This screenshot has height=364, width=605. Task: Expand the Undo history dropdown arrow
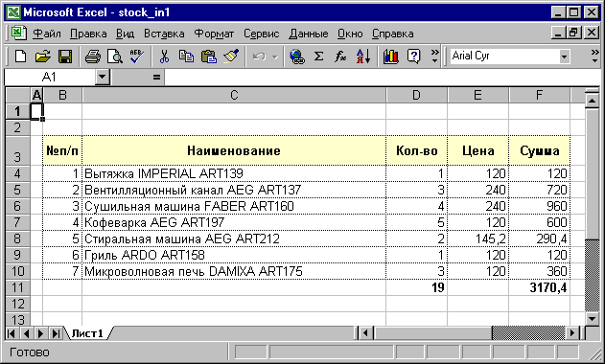[275, 57]
